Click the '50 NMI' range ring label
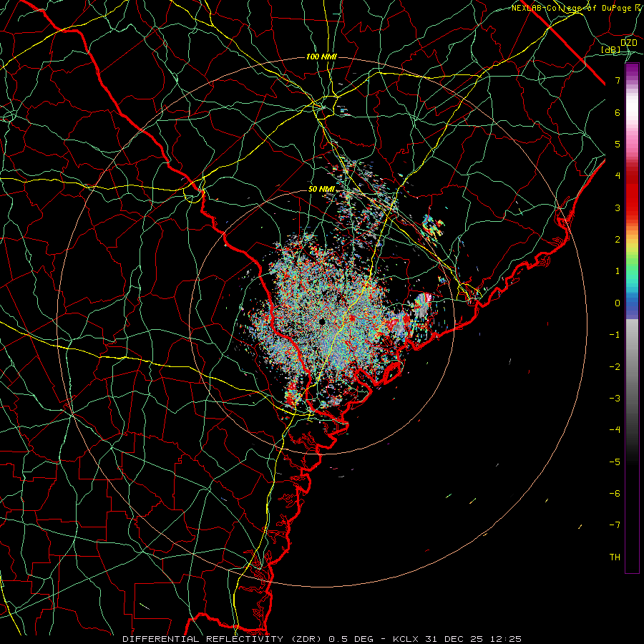Image resolution: width=644 pixels, height=644 pixels. (321, 190)
